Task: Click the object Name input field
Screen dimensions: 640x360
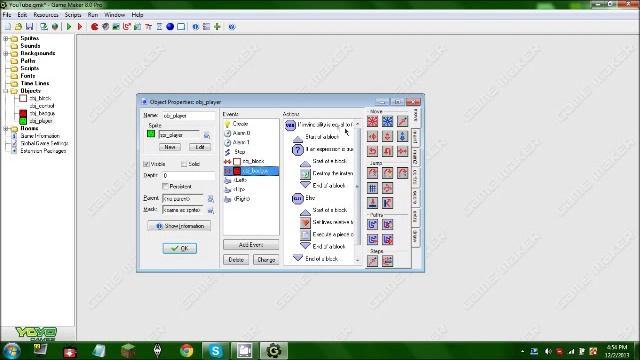Action: (189, 116)
